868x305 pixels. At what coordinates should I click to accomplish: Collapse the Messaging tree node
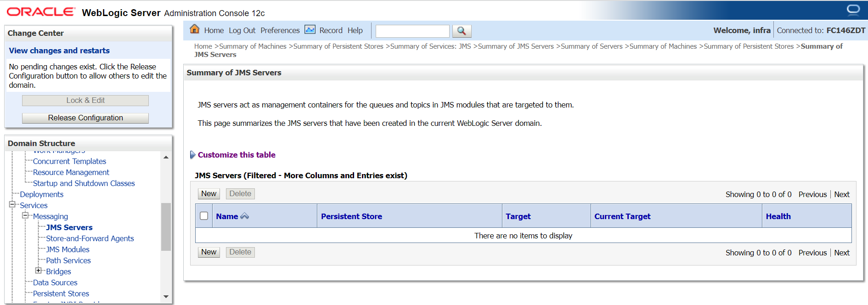[x=25, y=215]
